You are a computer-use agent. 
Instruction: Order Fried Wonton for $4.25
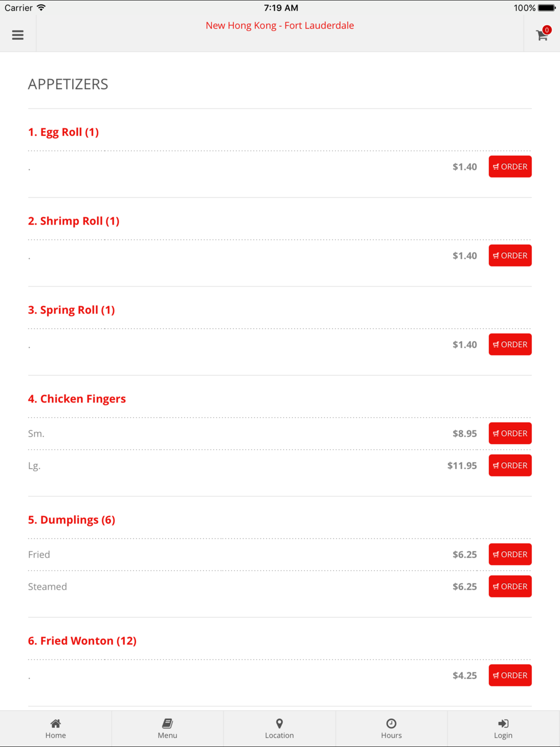click(x=510, y=675)
